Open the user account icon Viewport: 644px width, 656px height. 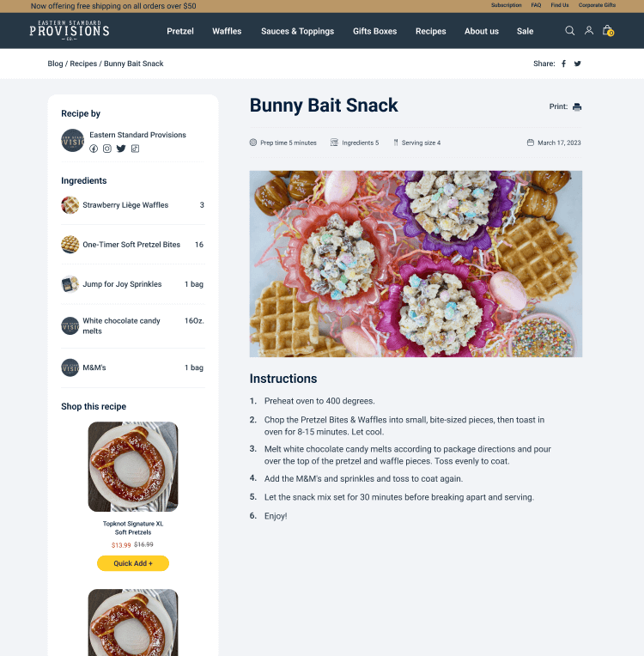[589, 31]
